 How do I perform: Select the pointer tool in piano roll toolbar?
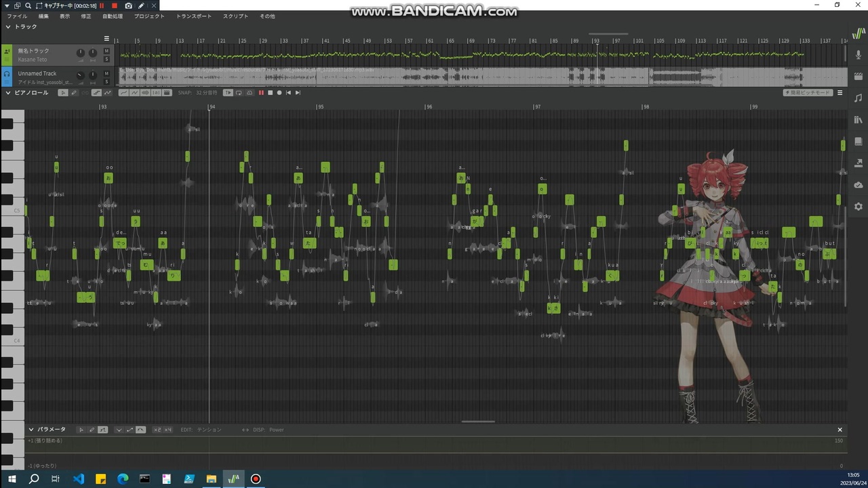point(63,93)
